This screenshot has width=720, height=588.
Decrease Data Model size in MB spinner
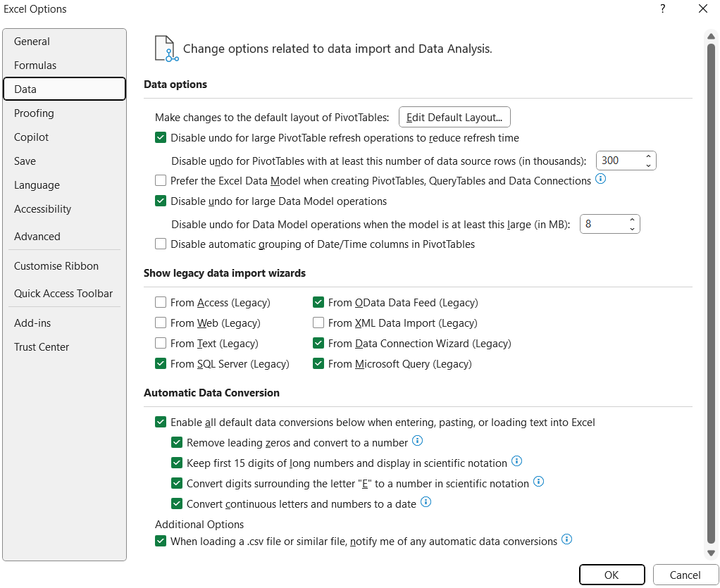633,229
